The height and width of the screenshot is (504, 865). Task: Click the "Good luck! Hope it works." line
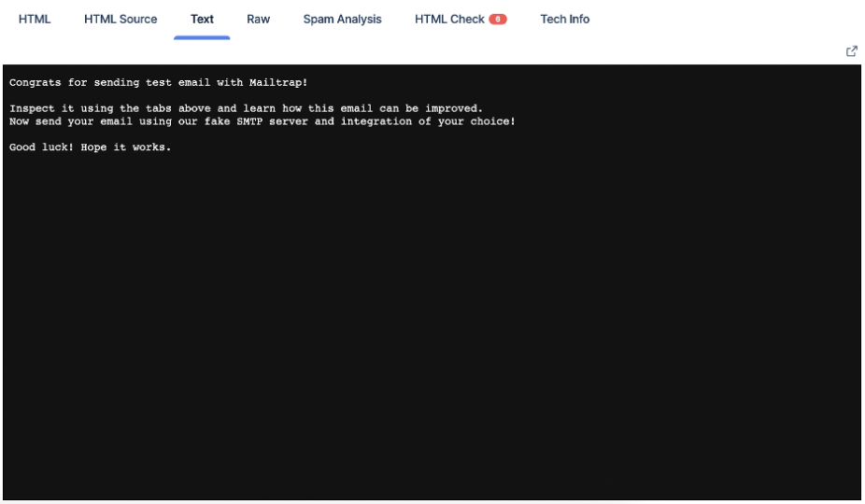click(x=91, y=147)
